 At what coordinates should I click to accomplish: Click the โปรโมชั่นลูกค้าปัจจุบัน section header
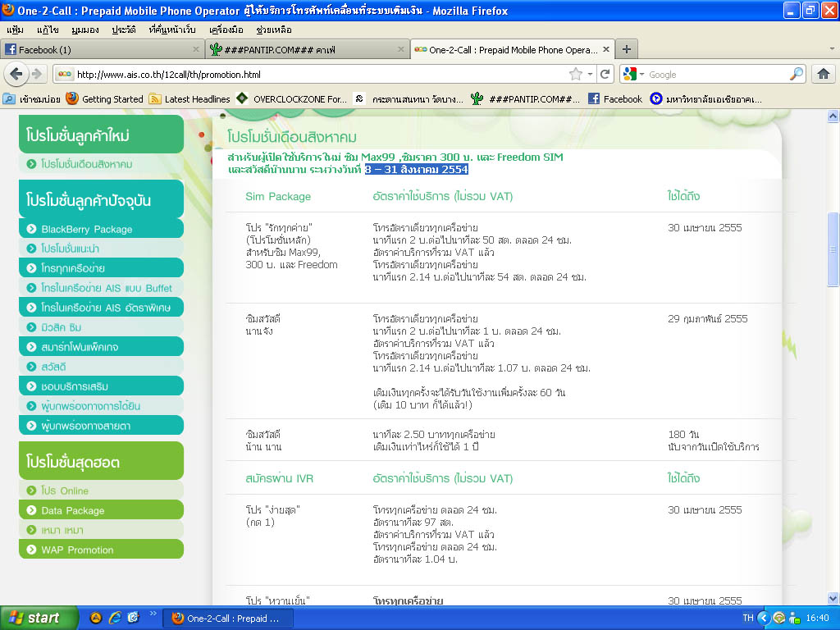coord(101,199)
